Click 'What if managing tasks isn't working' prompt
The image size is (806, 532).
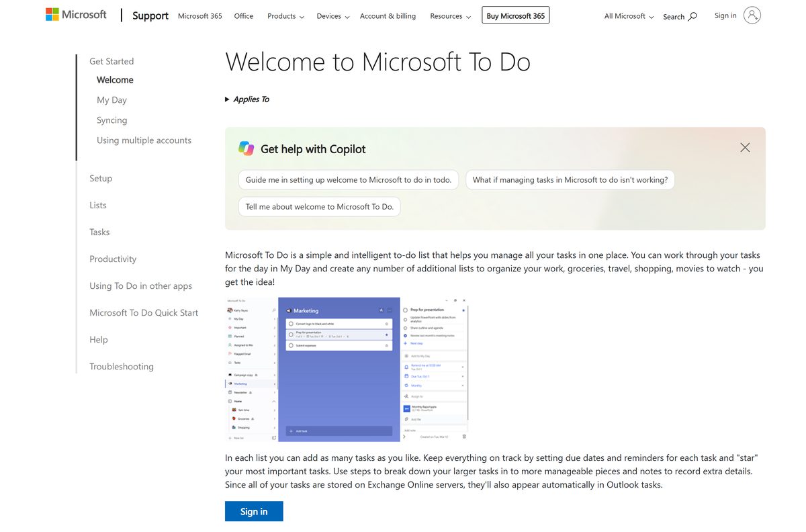[570, 180]
